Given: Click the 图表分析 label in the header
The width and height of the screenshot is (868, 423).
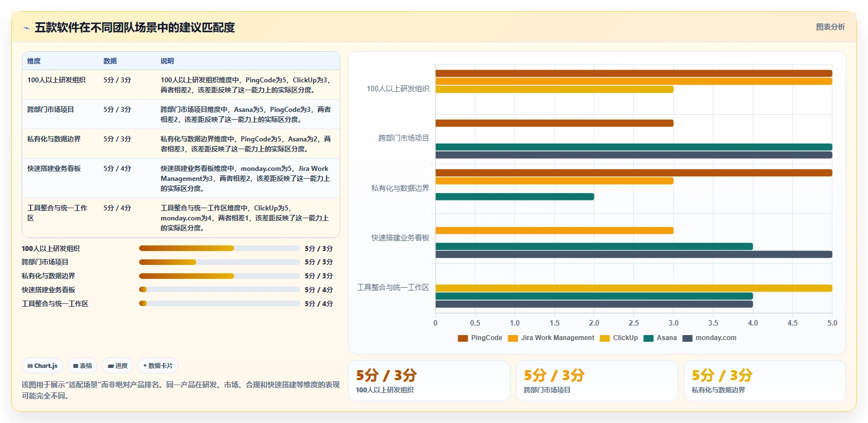Looking at the screenshot, I should [830, 27].
